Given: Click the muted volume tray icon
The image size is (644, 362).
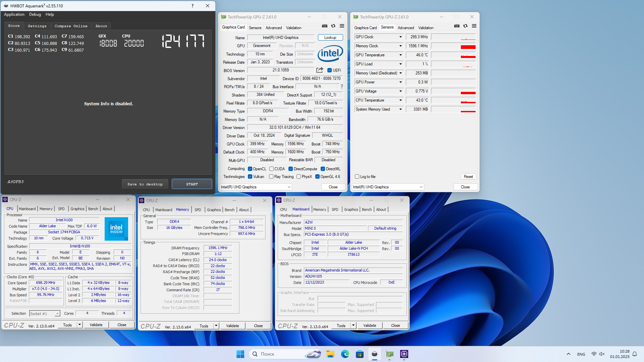Looking at the screenshot, I should pos(602,354).
